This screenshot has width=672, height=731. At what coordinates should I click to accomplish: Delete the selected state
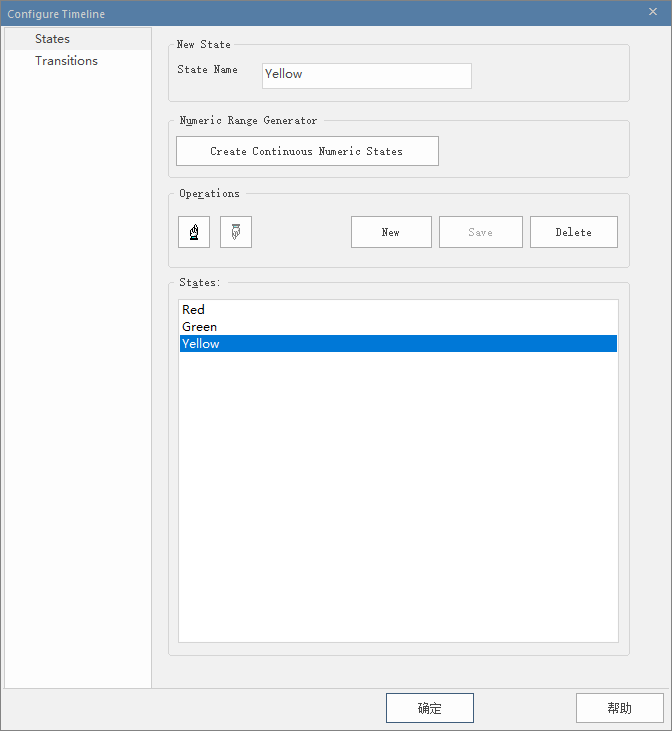tap(574, 232)
